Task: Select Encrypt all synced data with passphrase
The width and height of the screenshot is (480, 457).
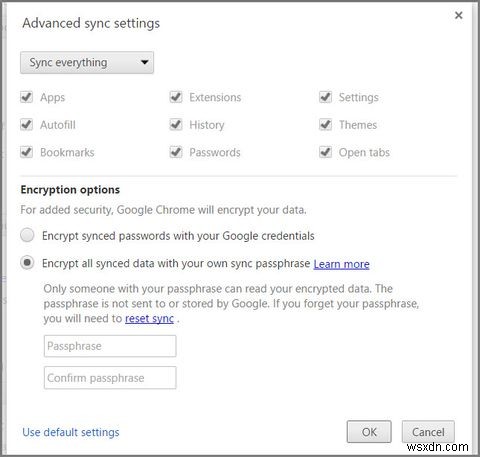Action: coord(27,263)
